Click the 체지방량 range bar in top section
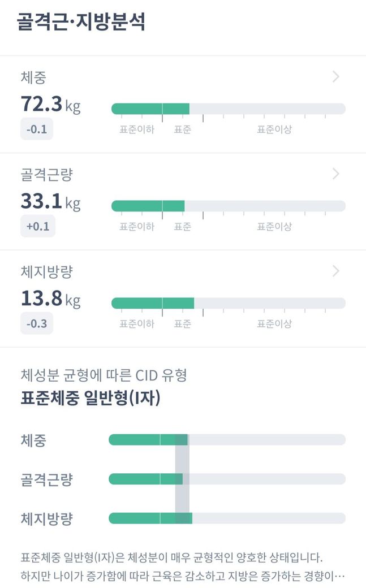 (228, 304)
